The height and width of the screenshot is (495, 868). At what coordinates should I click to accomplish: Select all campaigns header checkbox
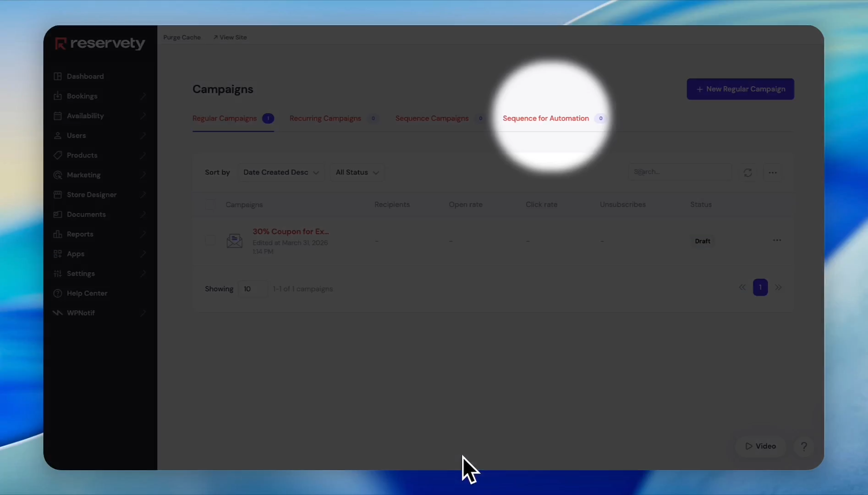click(209, 205)
